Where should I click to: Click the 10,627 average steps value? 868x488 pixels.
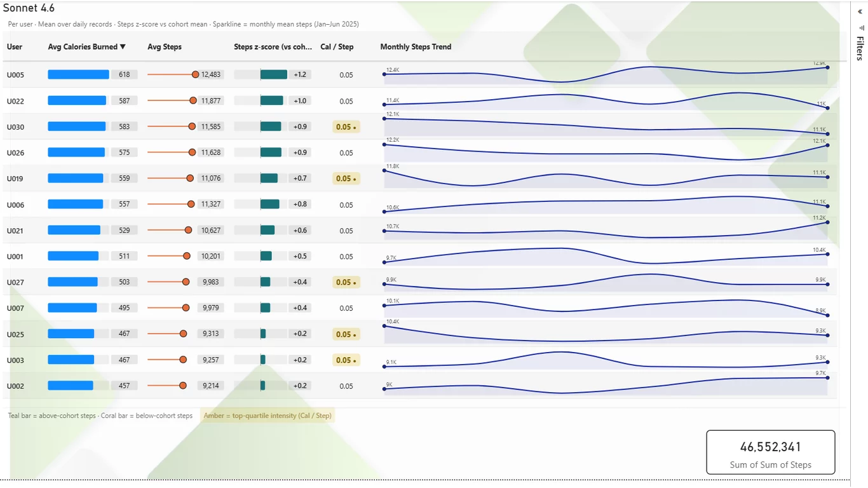coord(211,231)
